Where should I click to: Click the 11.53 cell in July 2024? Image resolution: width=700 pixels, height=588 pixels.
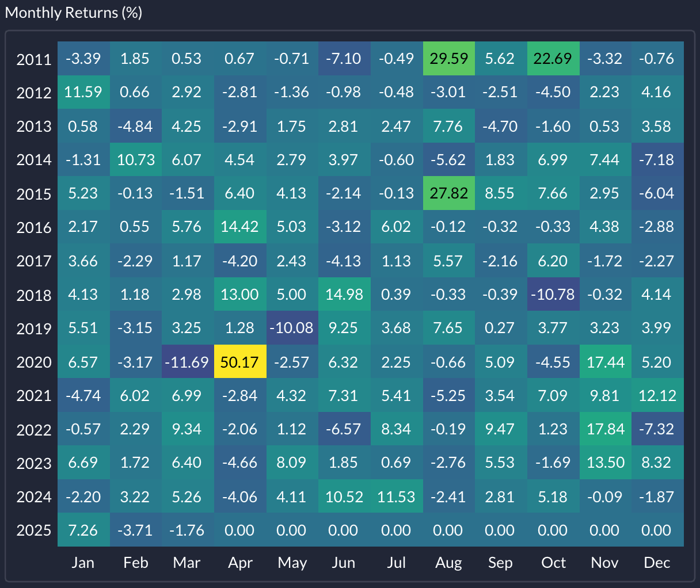(x=396, y=497)
